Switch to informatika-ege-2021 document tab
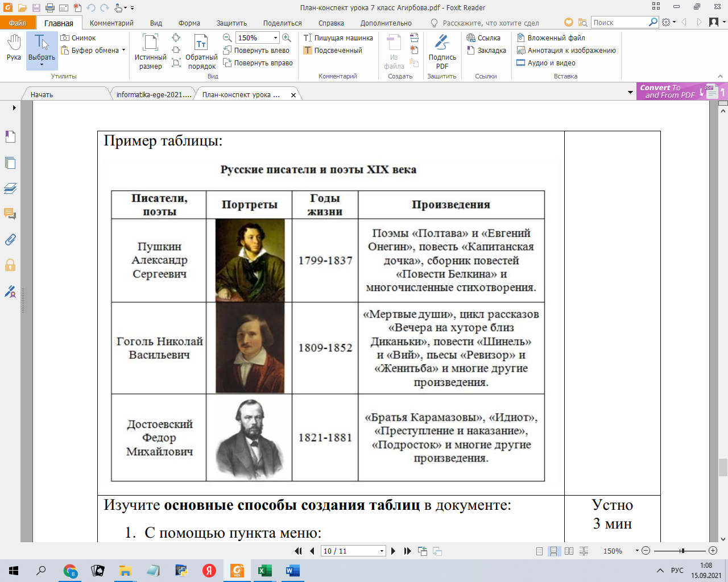The width and height of the screenshot is (728, 582). click(x=154, y=95)
